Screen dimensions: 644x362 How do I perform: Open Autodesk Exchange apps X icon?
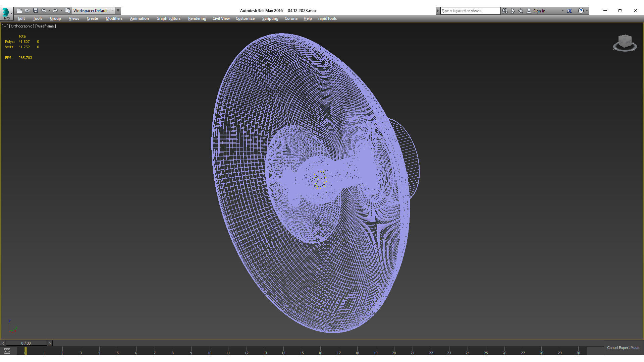(569, 11)
